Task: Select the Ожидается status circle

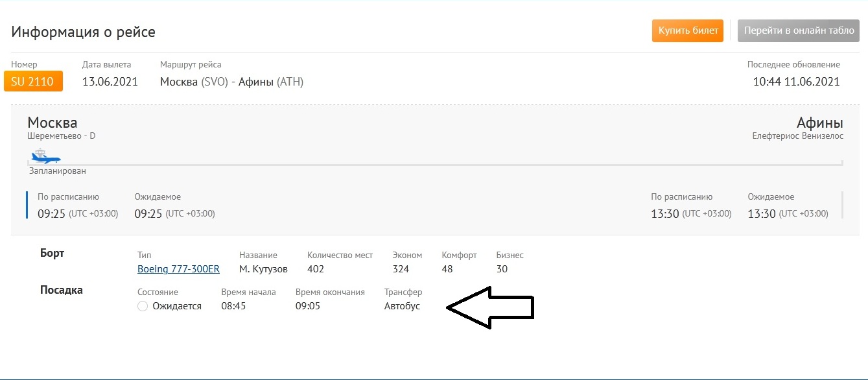Action: pos(143,306)
